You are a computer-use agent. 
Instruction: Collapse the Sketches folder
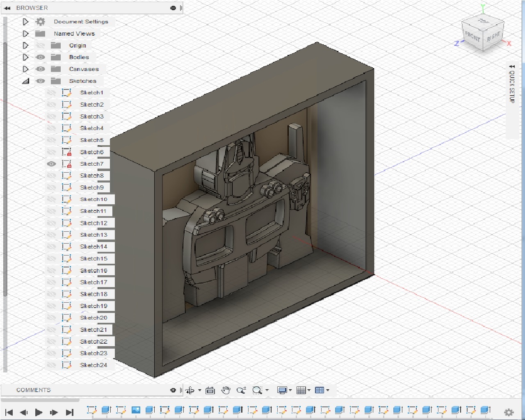click(25, 81)
